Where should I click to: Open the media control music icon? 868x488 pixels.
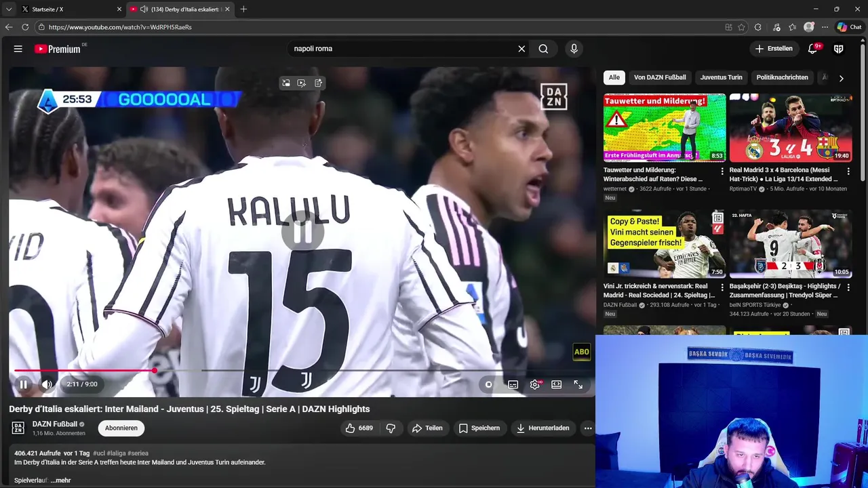(777, 27)
